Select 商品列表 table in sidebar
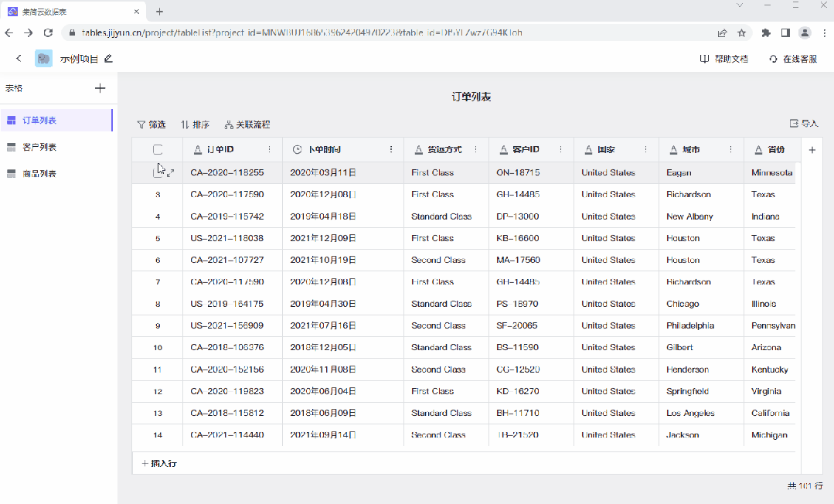The image size is (834, 504). point(56,173)
